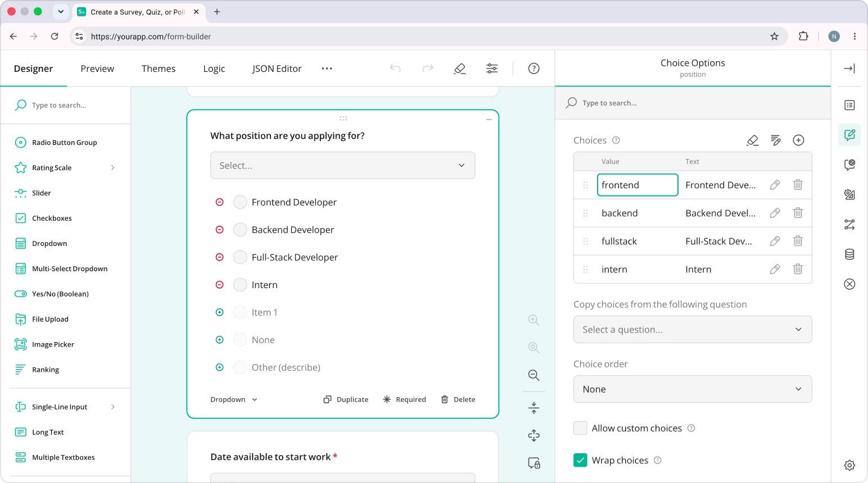868x483 pixels.
Task: Open the Choice order dropdown
Action: [x=693, y=389]
